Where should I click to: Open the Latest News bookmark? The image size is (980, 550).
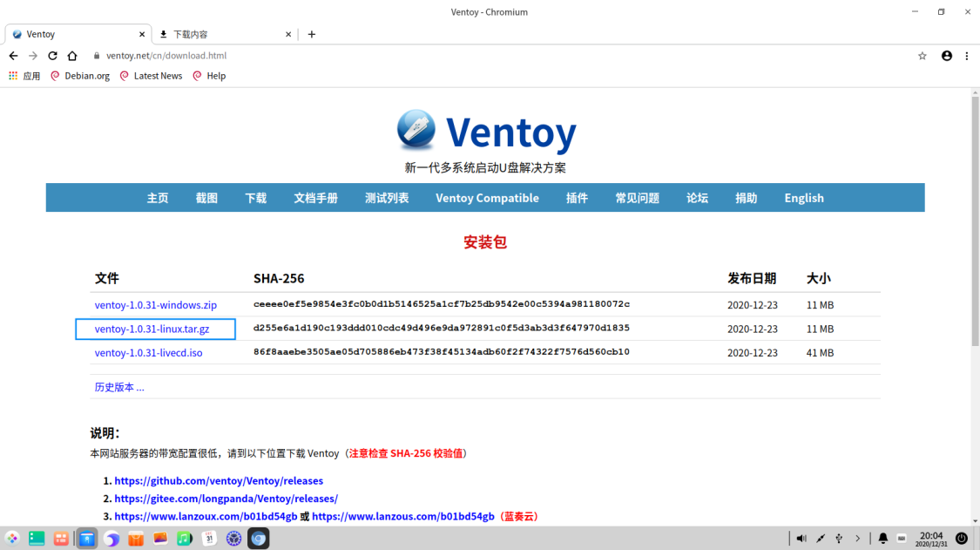pyautogui.click(x=151, y=76)
